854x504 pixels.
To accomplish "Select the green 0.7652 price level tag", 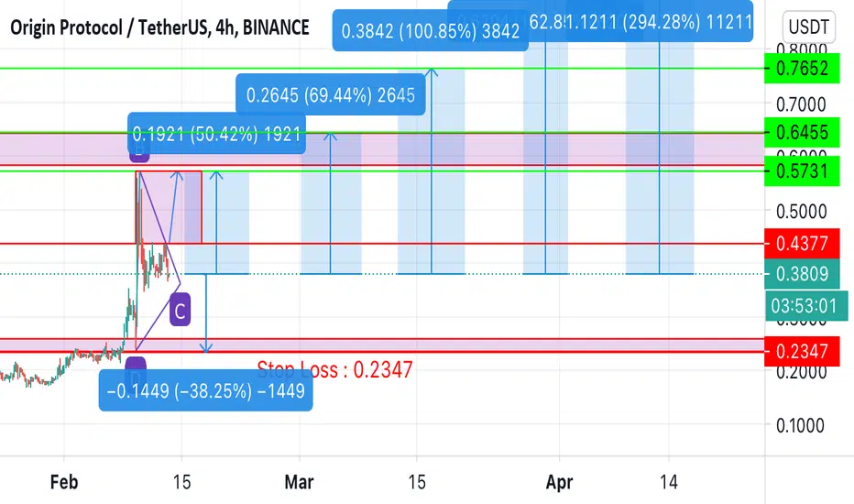I will 802,68.
